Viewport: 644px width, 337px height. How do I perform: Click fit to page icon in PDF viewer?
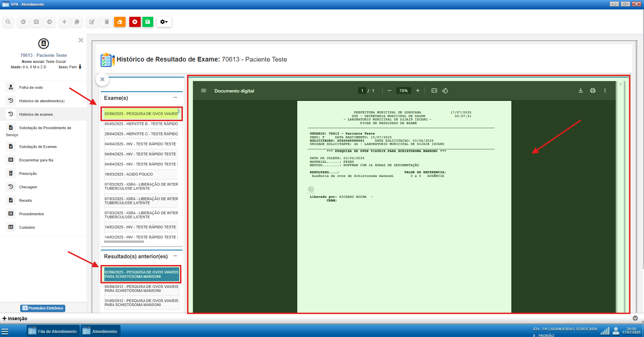(x=434, y=90)
